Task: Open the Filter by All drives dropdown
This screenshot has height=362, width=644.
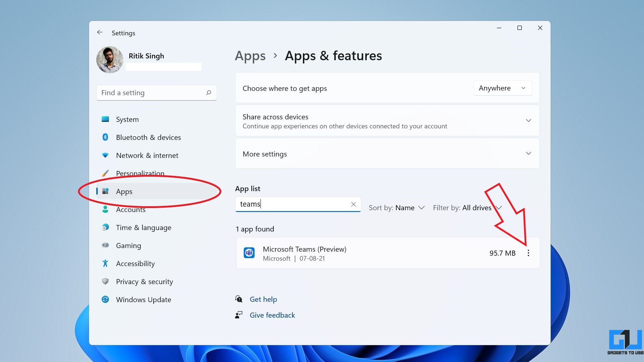Action: [x=467, y=208]
